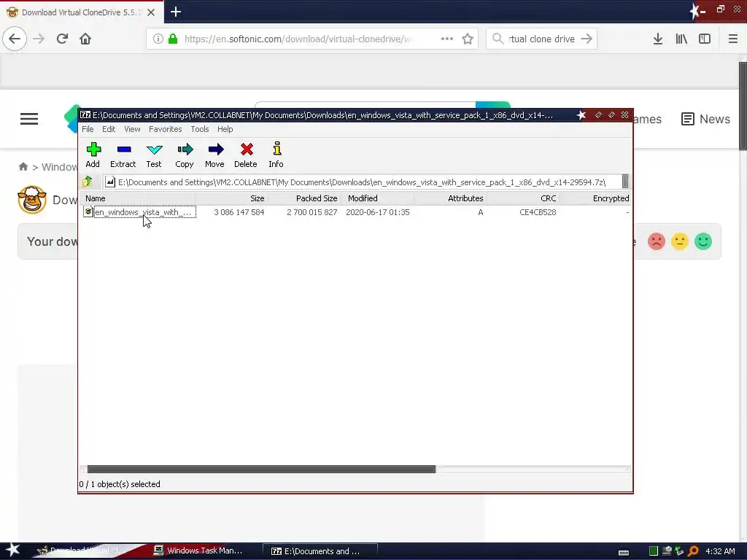Open the Favorites menu

coord(166,129)
